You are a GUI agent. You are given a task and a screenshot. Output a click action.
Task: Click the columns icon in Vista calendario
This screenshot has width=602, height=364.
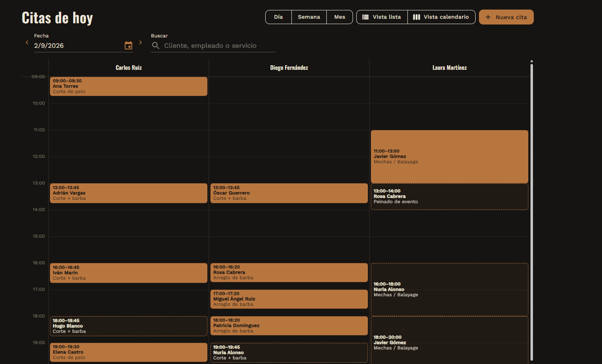pos(417,17)
